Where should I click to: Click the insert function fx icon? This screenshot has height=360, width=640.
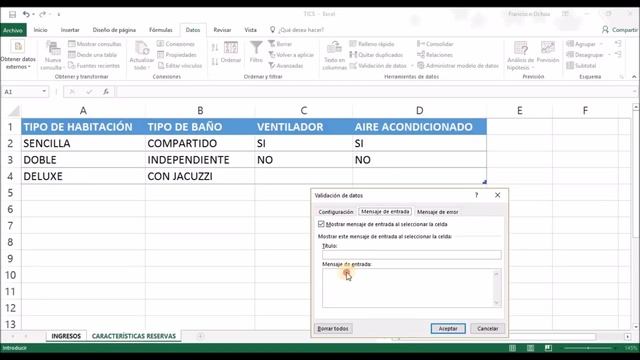coord(106,92)
